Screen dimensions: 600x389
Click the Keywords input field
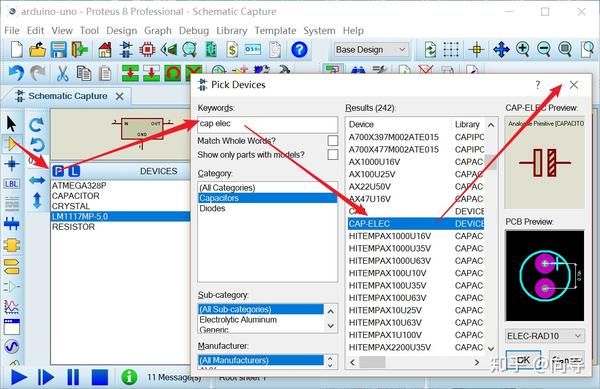[x=267, y=124]
